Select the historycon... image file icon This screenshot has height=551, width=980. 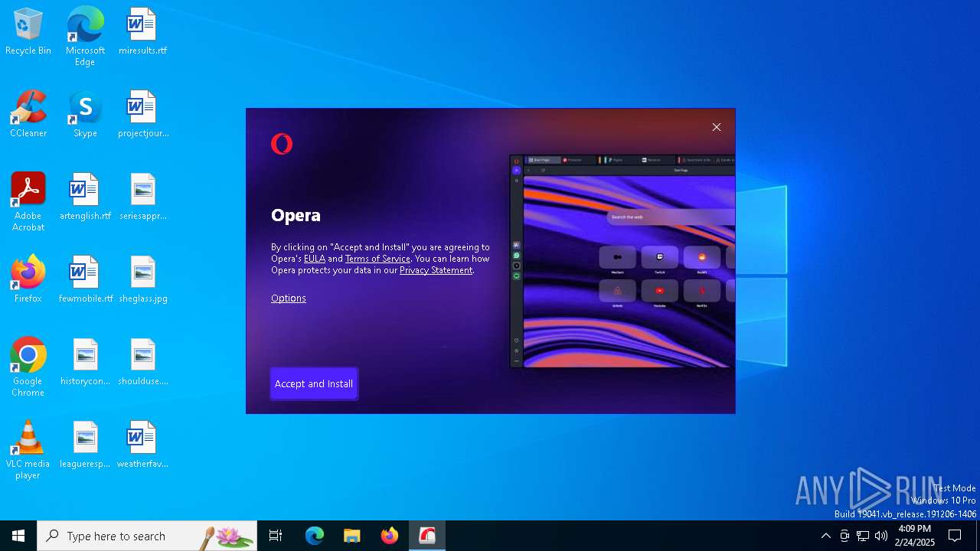point(85,363)
